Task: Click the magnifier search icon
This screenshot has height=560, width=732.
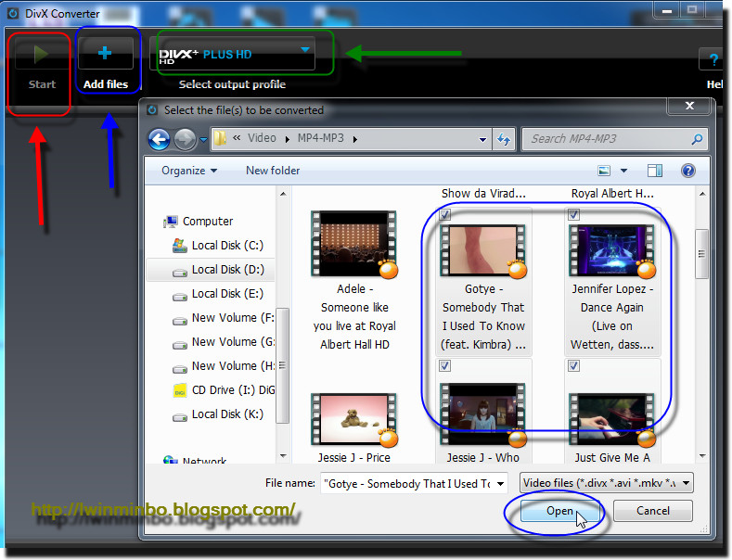Action: [x=697, y=139]
